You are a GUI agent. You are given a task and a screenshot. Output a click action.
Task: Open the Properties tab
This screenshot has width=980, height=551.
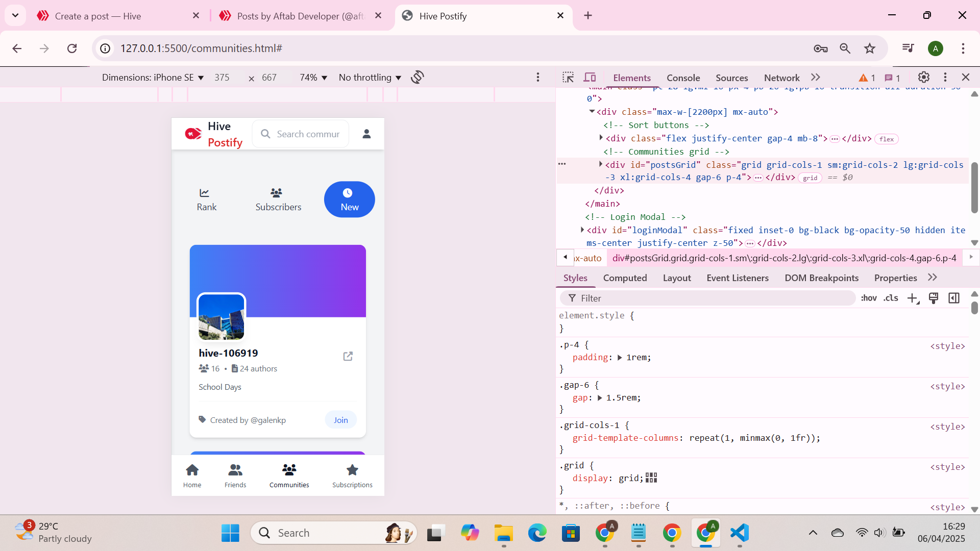[x=895, y=278]
